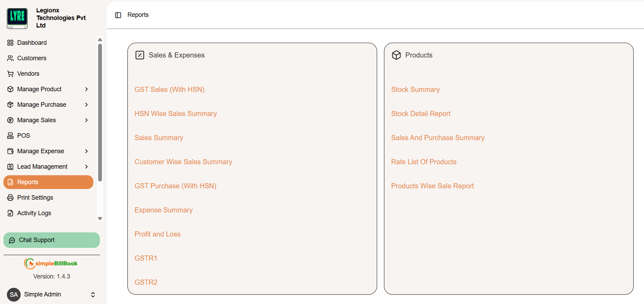Click the Version: 1.4.3 text
This screenshot has height=304, width=644.
[52, 276]
